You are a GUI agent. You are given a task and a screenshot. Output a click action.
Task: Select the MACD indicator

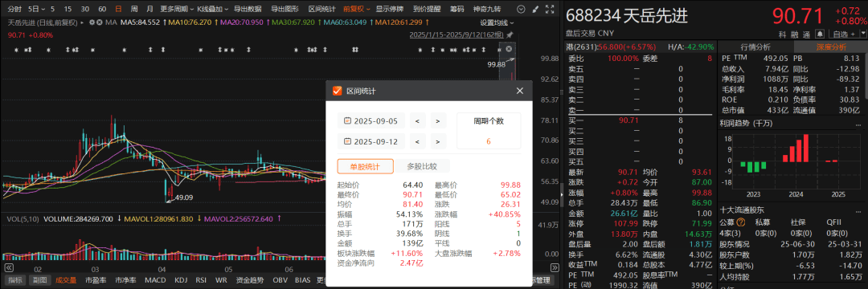click(x=155, y=280)
